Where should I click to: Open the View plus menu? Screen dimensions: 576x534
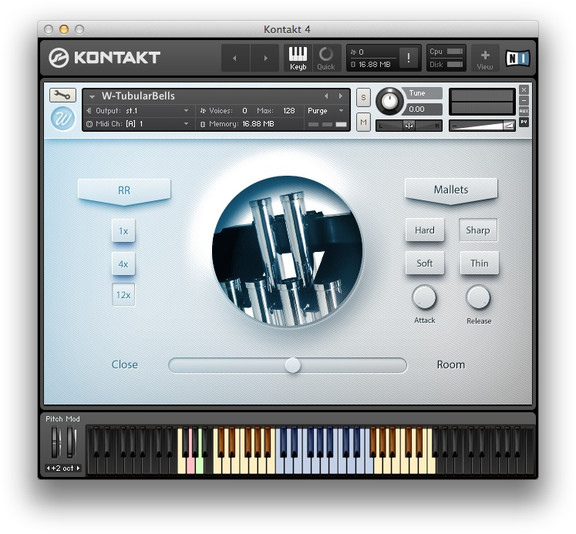tap(485, 58)
